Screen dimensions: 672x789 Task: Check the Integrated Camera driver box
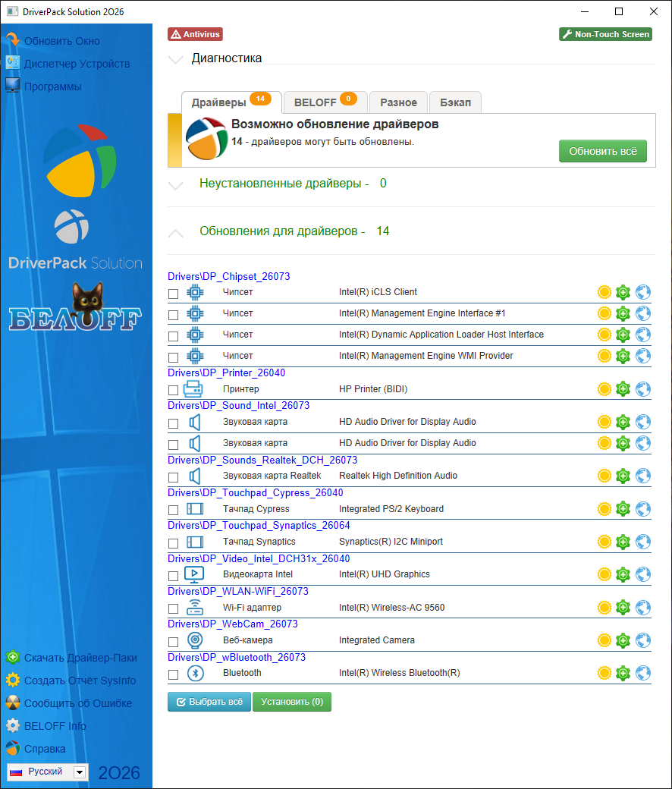pos(173,642)
